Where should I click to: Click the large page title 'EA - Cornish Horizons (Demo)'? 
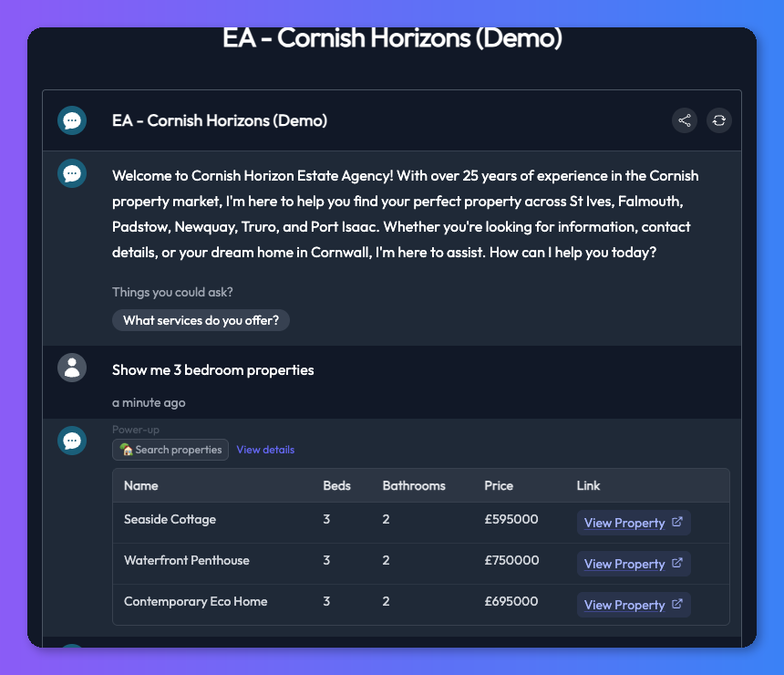392,38
